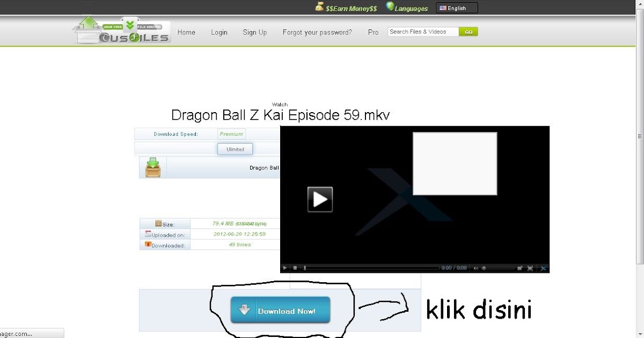Click the Cusfiles site logo
Image resolution: width=644 pixels, height=338 pixels.
(x=122, y=30)
